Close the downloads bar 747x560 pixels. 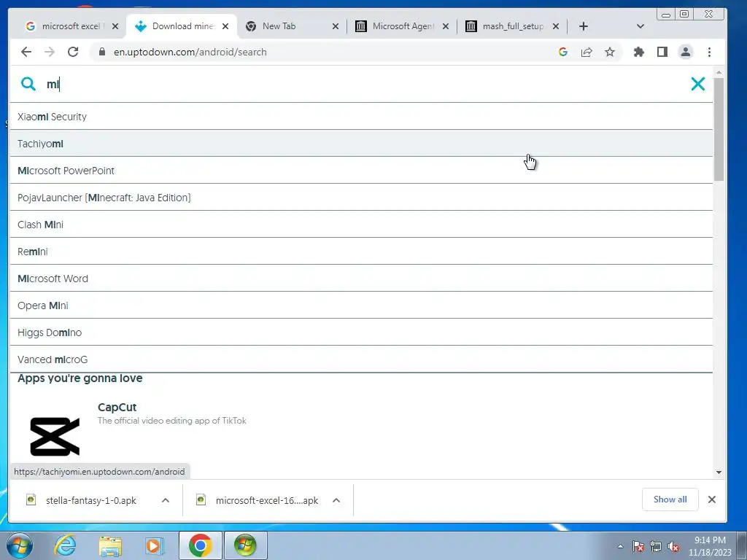point(712,499)
